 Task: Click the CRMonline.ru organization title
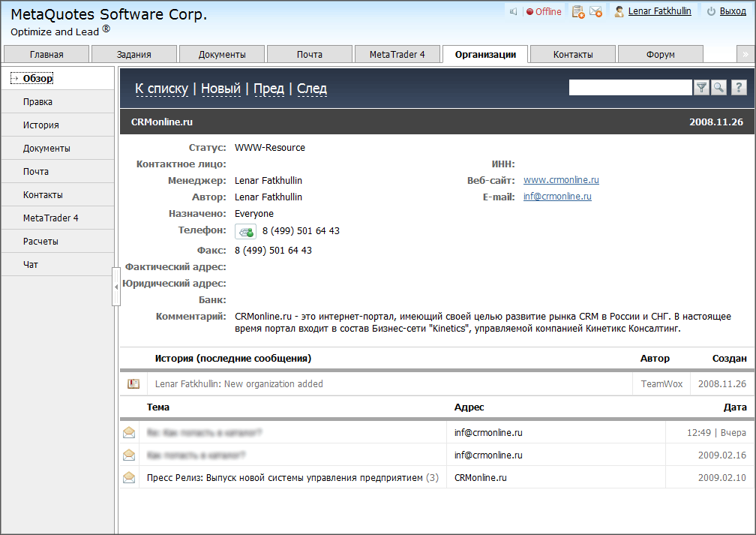tap(162, 122)
